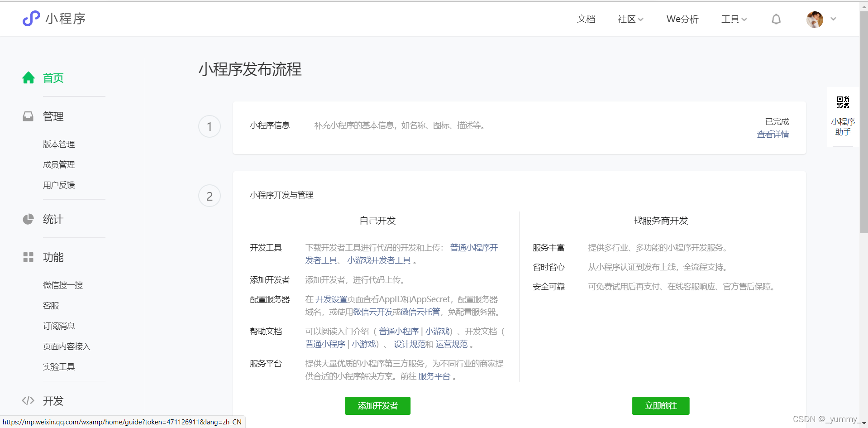Open 订阅消息 in the sidebar
Image resolution: width=868 pixels, height=428 pixels.
point(59,326)
